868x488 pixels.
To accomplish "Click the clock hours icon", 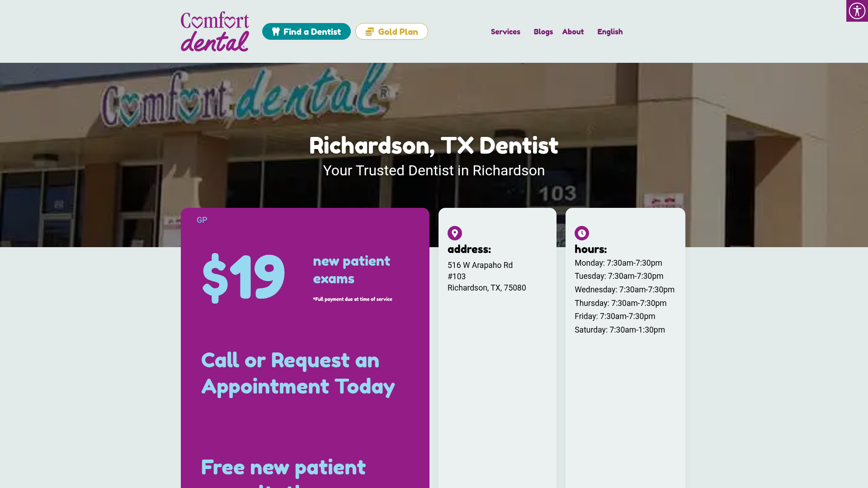I will tap(582, 233).
